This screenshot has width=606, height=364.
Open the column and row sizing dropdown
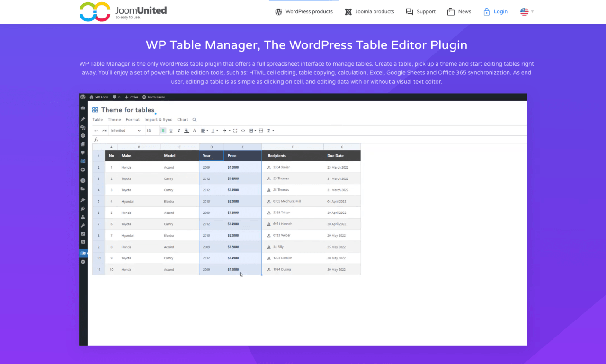pos(226,131)
